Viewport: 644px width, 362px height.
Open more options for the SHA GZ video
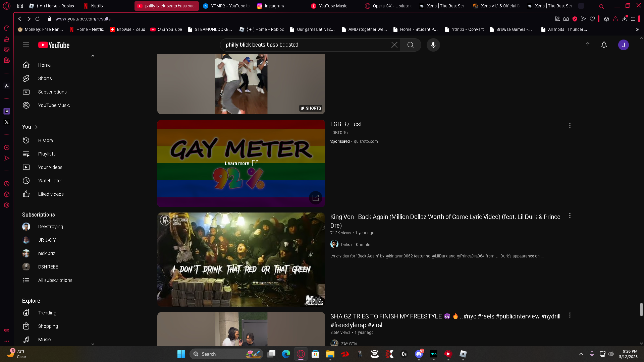570,315
